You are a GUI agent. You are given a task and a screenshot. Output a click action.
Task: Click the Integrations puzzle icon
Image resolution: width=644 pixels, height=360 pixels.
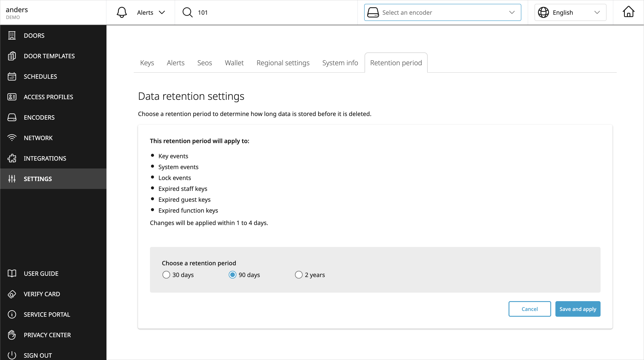click(x=12, y=158)
